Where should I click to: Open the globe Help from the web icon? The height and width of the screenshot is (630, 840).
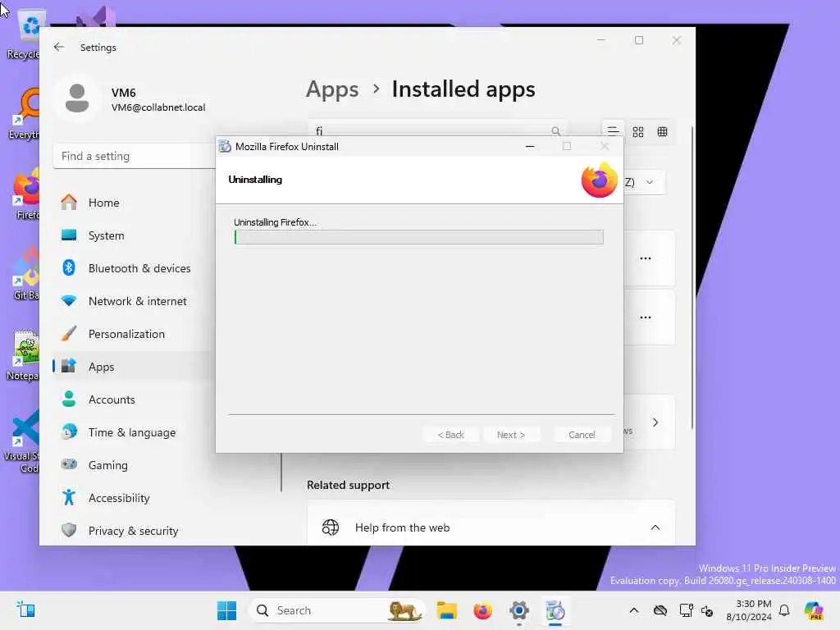(331, 527)
